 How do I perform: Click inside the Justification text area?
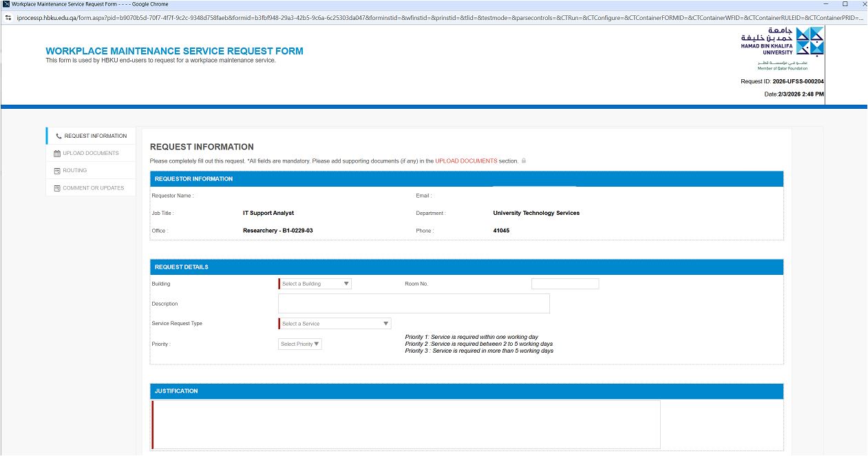pos(406,424)
